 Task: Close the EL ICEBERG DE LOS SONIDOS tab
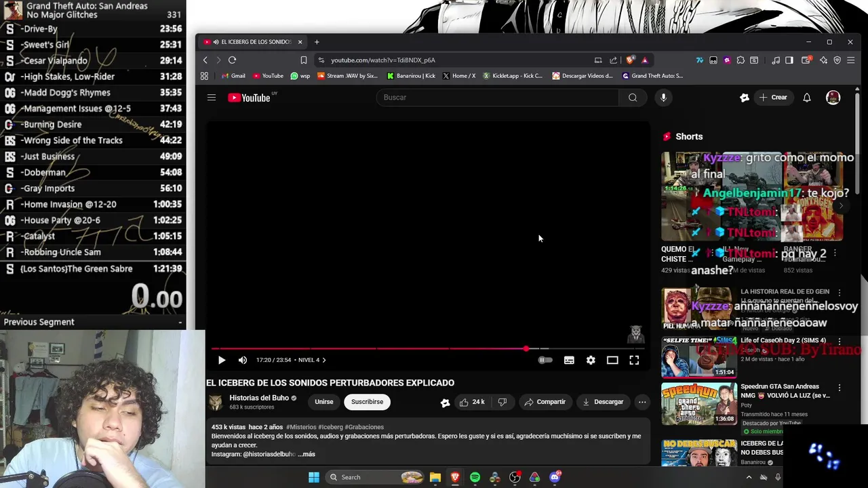300,42
